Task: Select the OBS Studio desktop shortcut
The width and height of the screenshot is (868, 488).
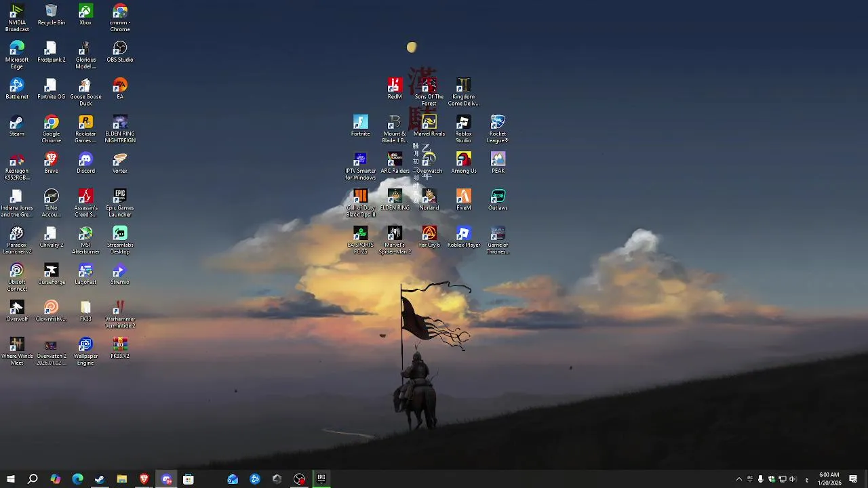Action: [120, 52]
